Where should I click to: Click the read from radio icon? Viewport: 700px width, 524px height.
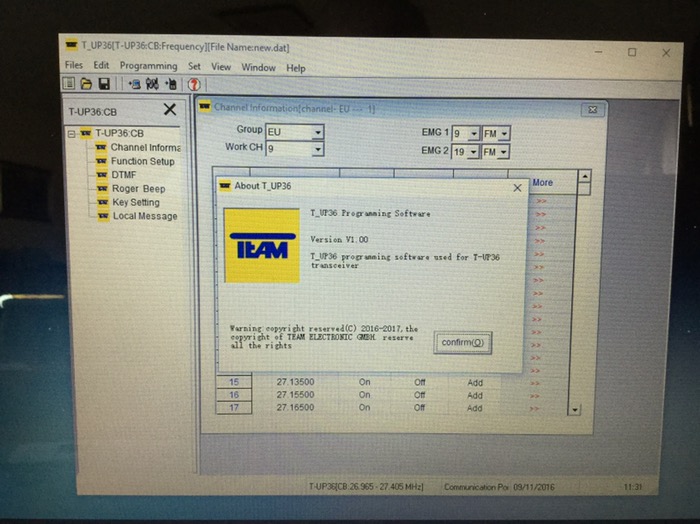point(134,84)
